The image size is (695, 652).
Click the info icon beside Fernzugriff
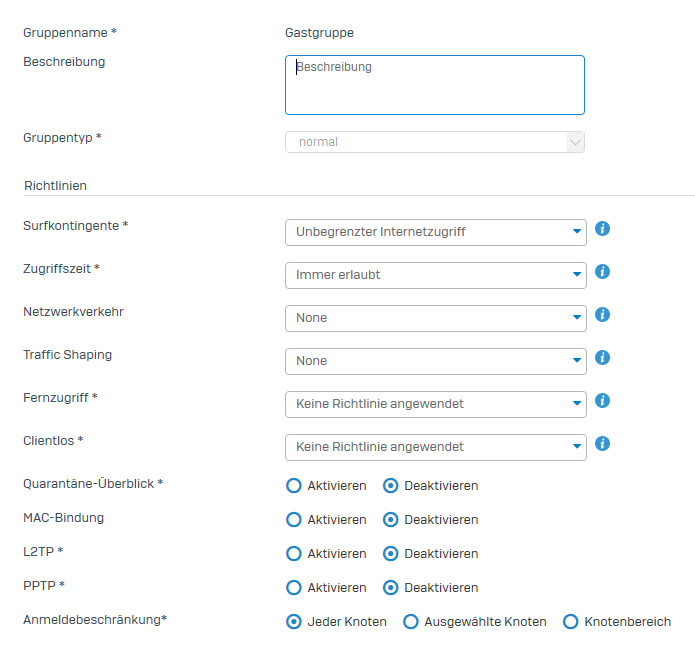(602, 401)
